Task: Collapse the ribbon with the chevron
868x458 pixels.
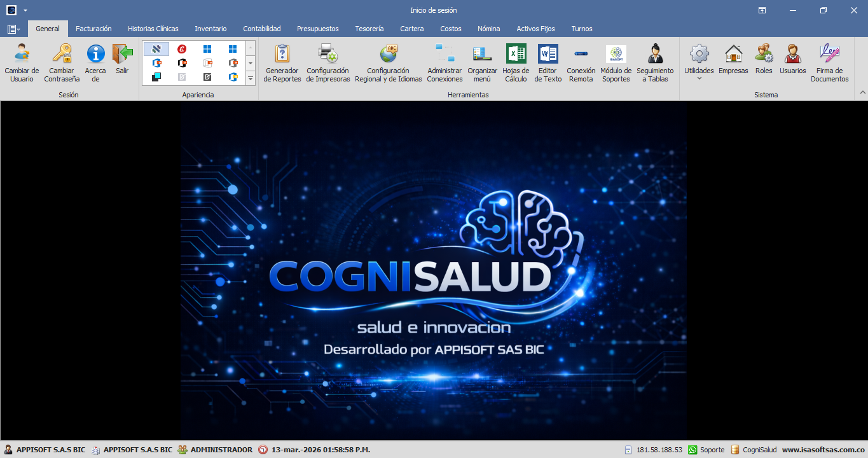Action: click(x=863, y=93)
